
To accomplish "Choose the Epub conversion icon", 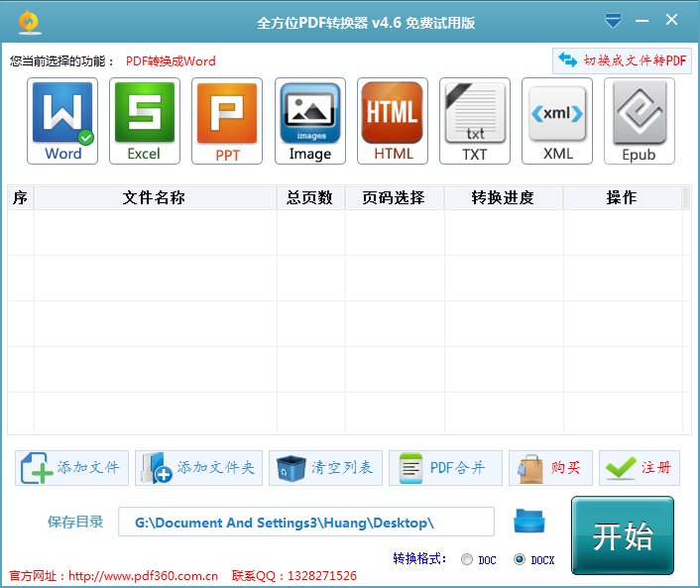I will (x=640, y=121).
